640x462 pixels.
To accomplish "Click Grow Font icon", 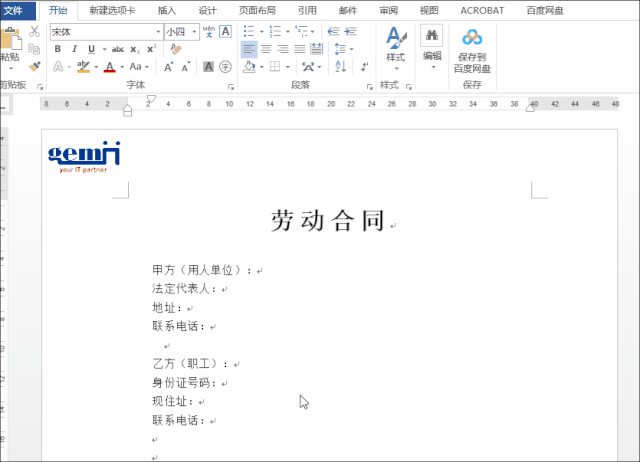I will tap(169, 67).
